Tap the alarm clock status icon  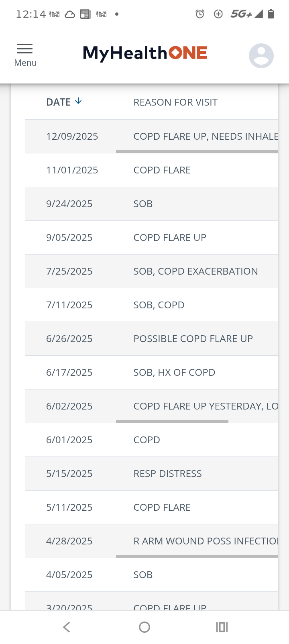click(199, 14)
